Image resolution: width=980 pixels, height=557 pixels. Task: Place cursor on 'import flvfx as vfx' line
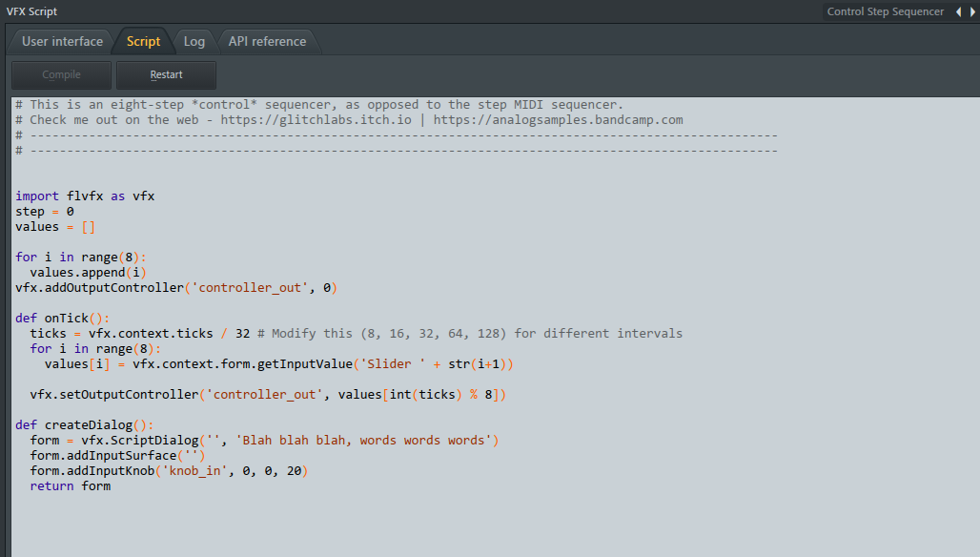coord(85,196)
